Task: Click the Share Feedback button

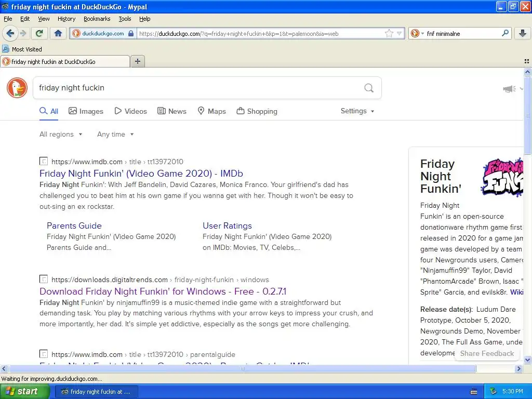Action: 487,353
